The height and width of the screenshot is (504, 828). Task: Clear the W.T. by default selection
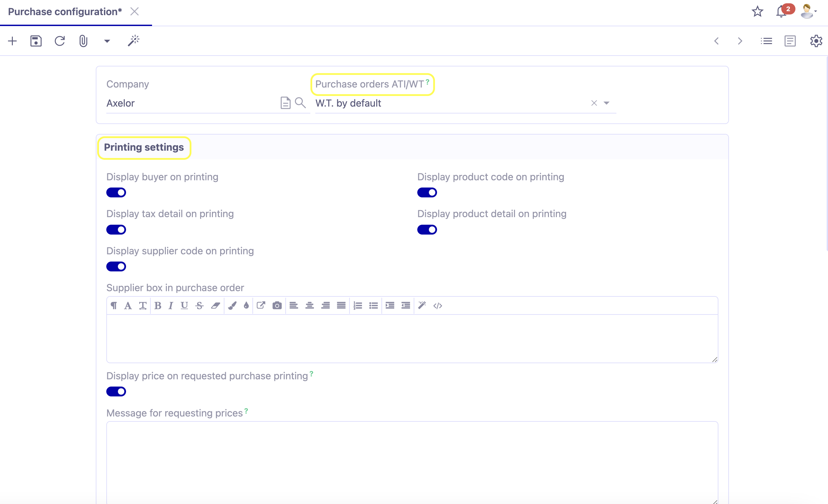point(594,103)
